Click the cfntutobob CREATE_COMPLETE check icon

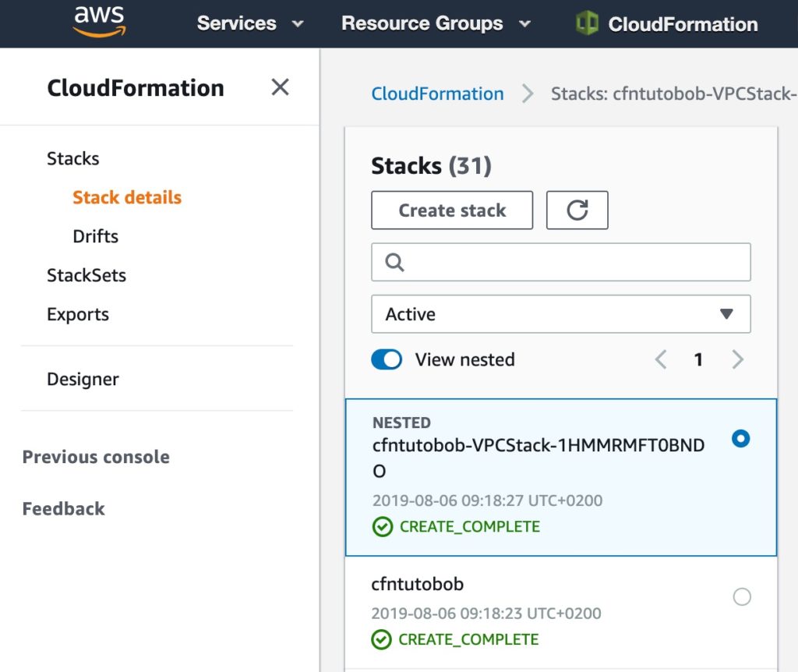[x=381, y=640]
